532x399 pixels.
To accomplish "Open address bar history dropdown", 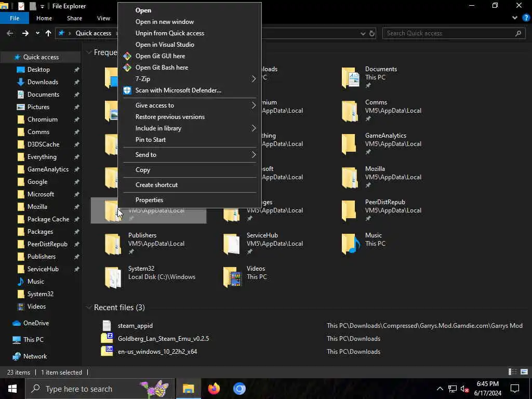I will coord(363,33).
